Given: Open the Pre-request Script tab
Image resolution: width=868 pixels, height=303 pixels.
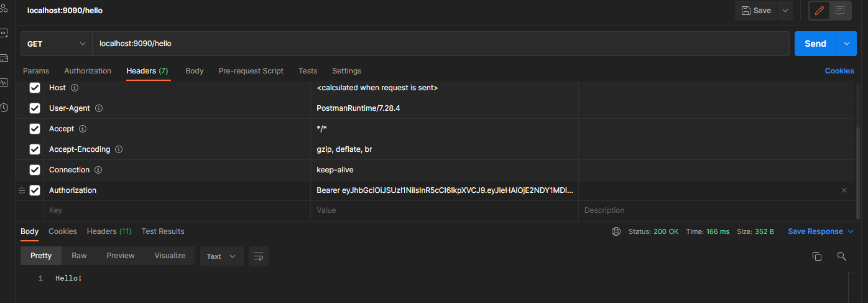Looking at the screenshot, I should pos(251,71).
